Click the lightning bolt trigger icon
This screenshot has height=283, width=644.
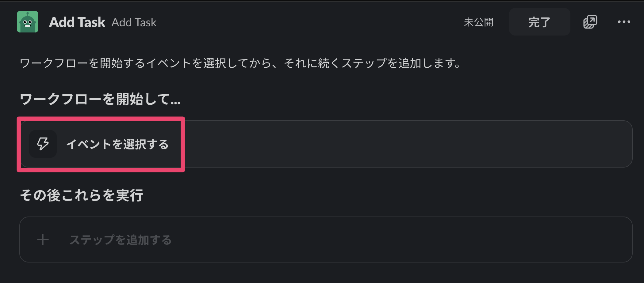[x=43, y=144]
